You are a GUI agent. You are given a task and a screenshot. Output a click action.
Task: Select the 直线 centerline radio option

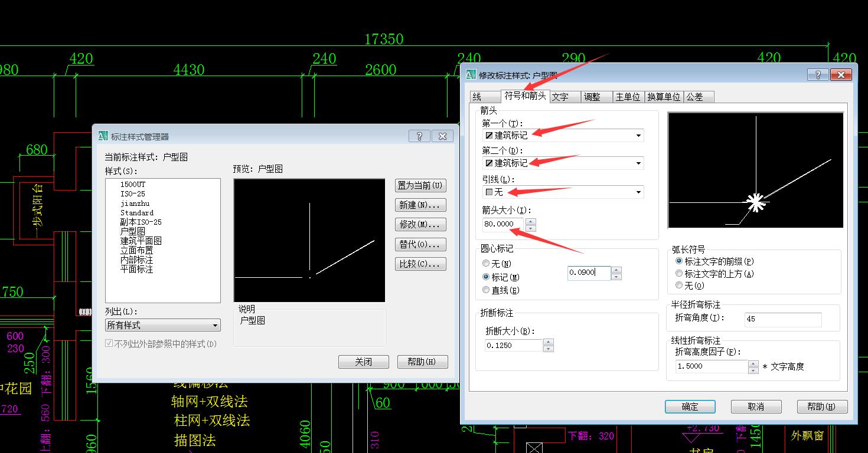click(485, 290)
